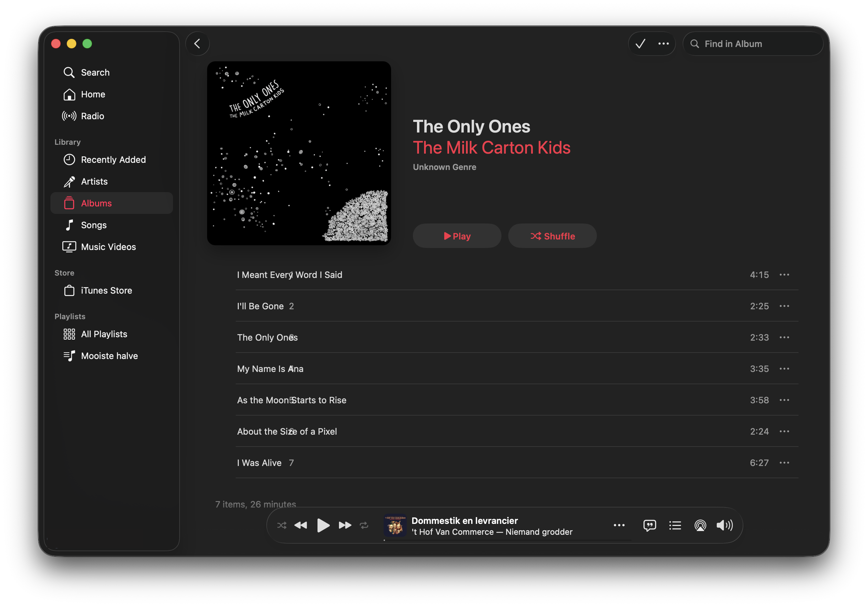
Task: Toggle shuffle in the playback bar
Action: (x=282, y=525)
